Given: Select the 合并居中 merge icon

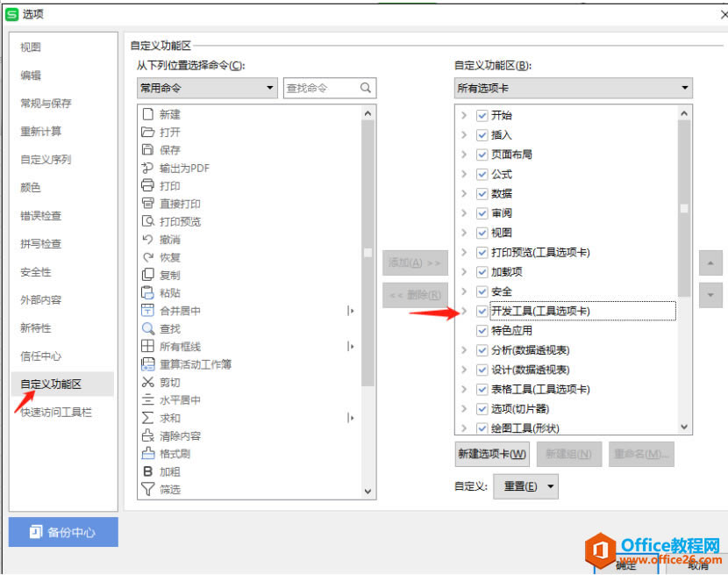Looking at the screenshot, I should click(147, 311).
